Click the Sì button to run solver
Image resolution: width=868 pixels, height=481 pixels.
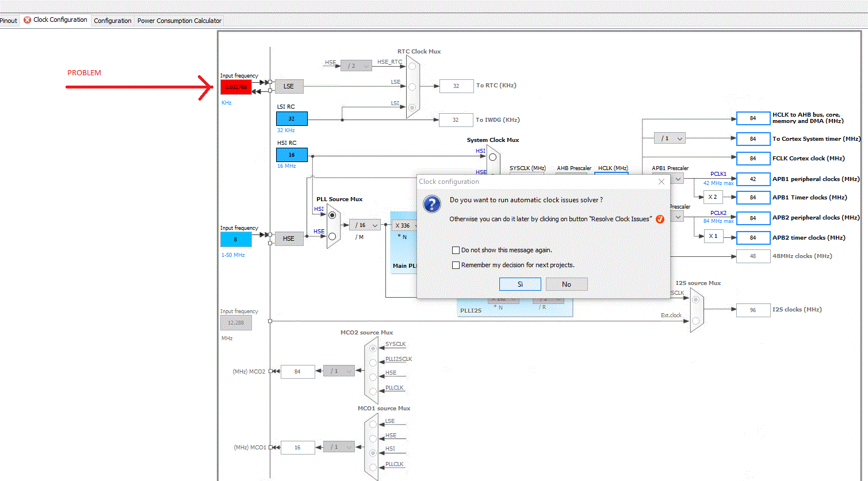point(520,284)
